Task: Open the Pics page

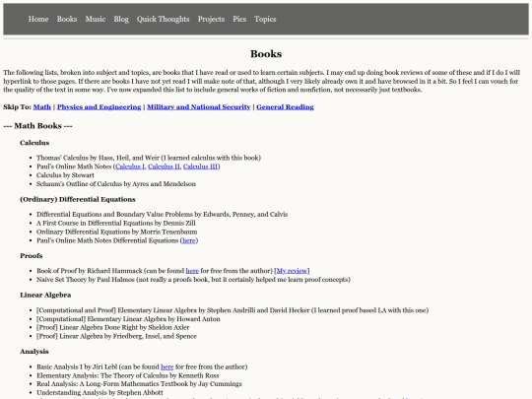Action: tap(239, 19)
